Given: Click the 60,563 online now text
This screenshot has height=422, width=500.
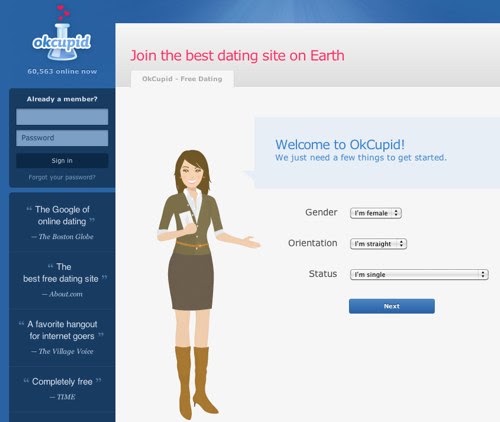Looking at the screenshot, I should coord(62,71).
